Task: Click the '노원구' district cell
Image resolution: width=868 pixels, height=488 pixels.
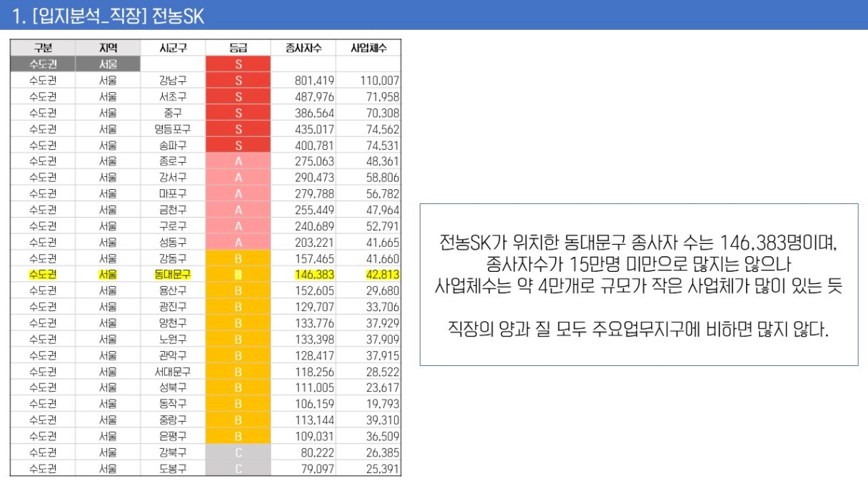Action: (x=173, y=339)
